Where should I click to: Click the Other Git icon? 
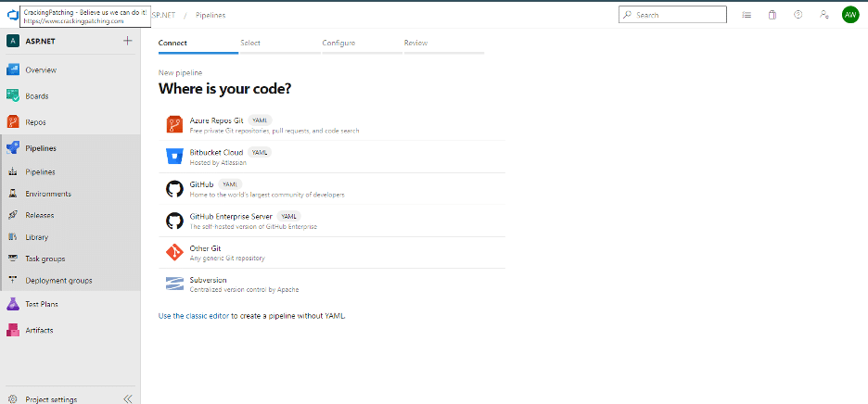pos(174,253)
